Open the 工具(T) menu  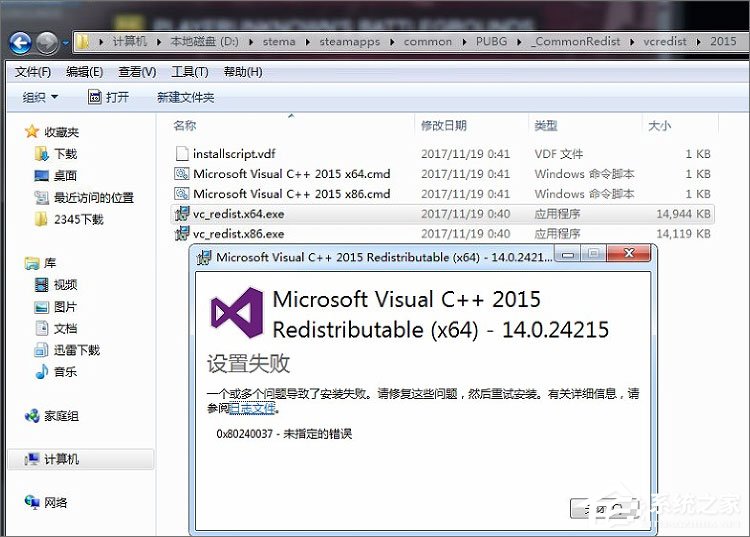pyautogui.click(x=189, y=72)
